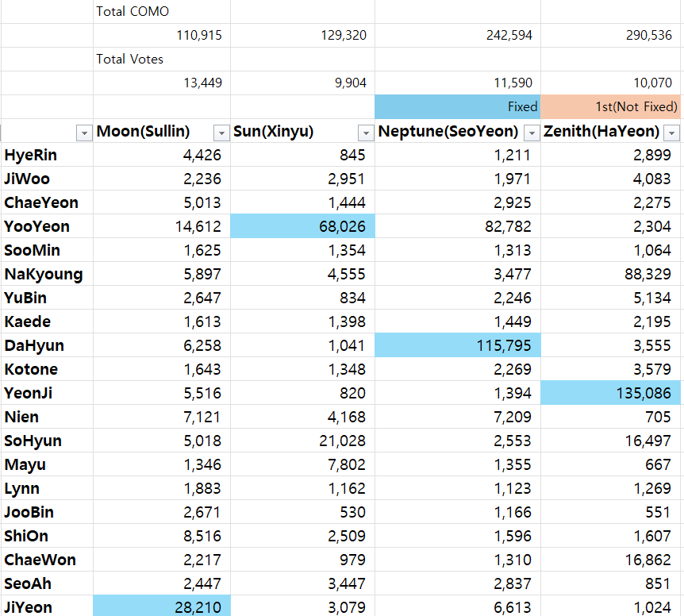Expand the Neptune(SeoYeon) filter arrow
This screenshot has width=684, height=616.
pyautogui.click(x=532, y=132)
